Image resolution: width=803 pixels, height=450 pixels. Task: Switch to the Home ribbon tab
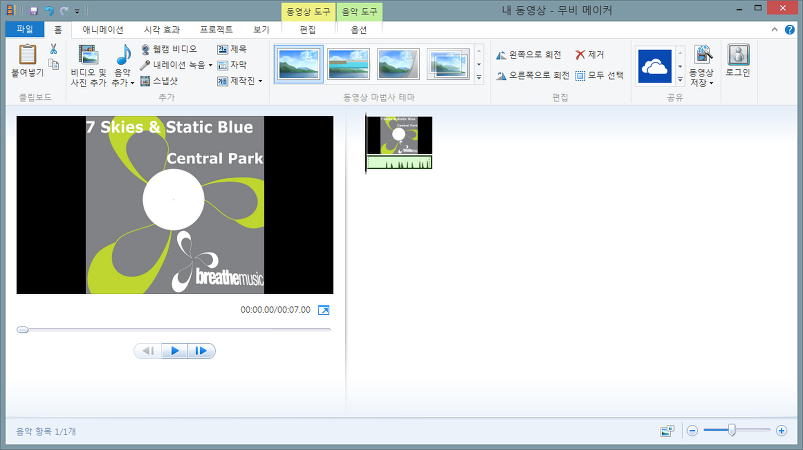[x=58, y=30]
